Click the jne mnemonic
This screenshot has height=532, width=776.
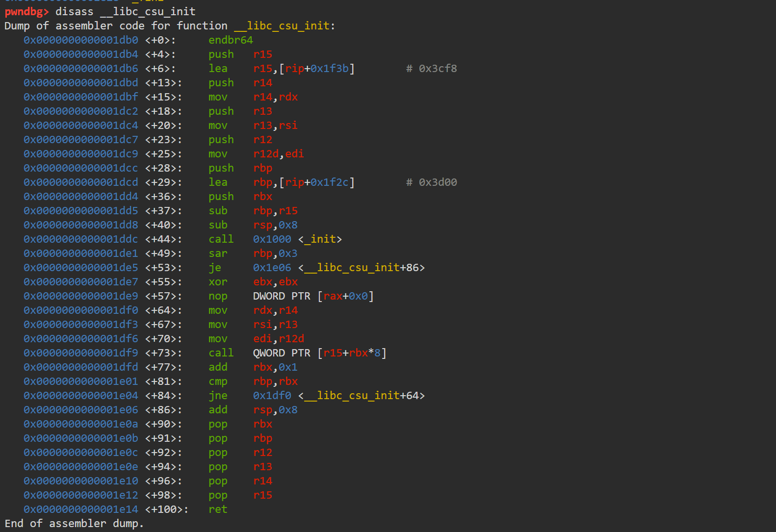(218, 395)
